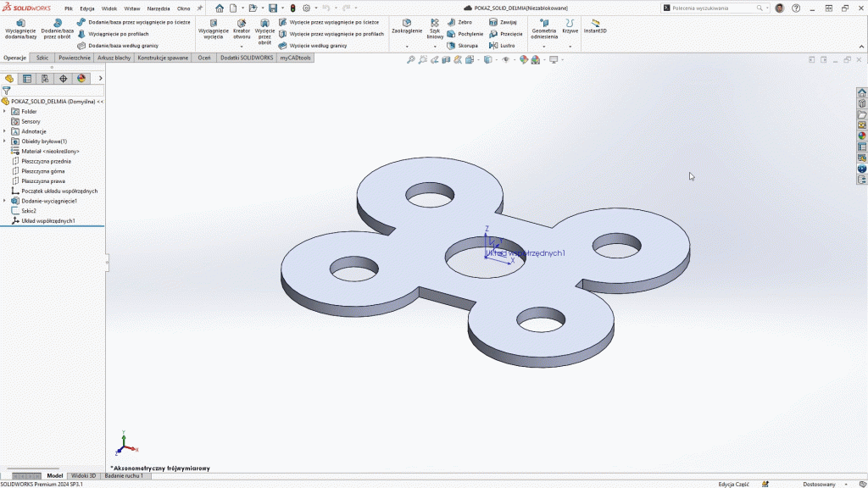
Task: Open the Plik menu
Action: (68, 8)
